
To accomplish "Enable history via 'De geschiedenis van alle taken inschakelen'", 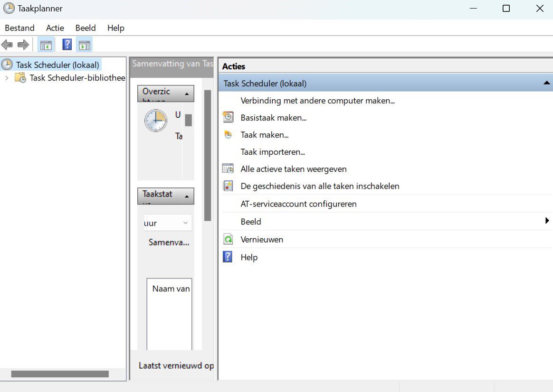I will pos(320,186).
